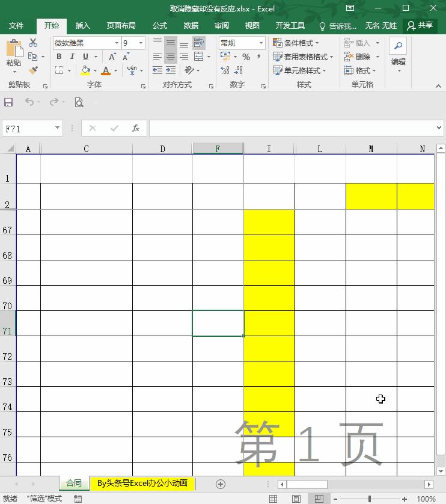Switch to Page Layout view in status bar
This screenshot has height=504, width=446.
click(296, 499)
